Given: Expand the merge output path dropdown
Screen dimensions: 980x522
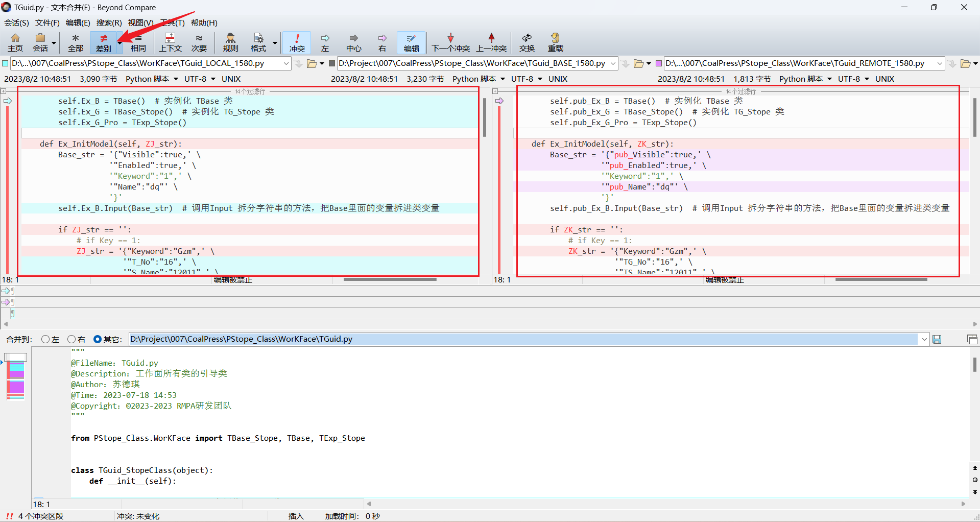Looking at the screenshot, I should coord(924,339).
